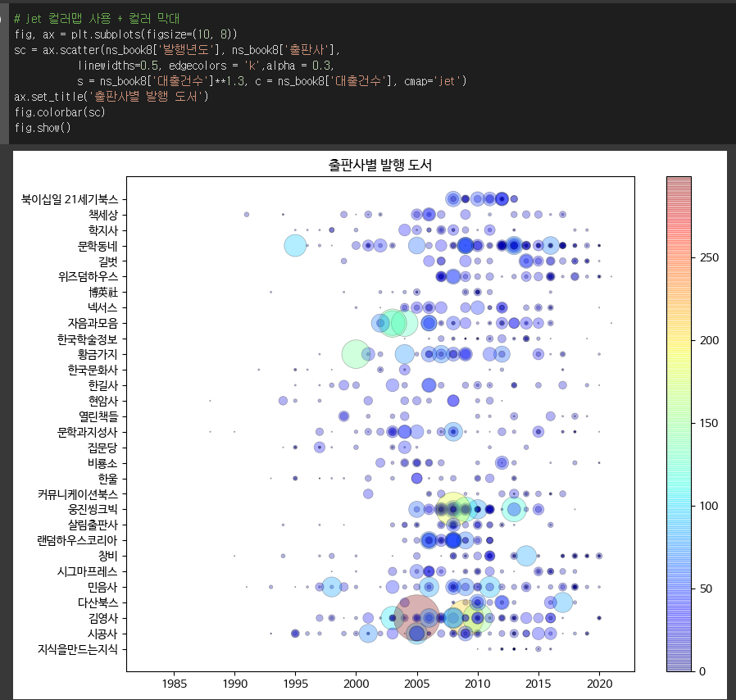
Task: Click the y-axis label '열린책들'
Action: 98,416
